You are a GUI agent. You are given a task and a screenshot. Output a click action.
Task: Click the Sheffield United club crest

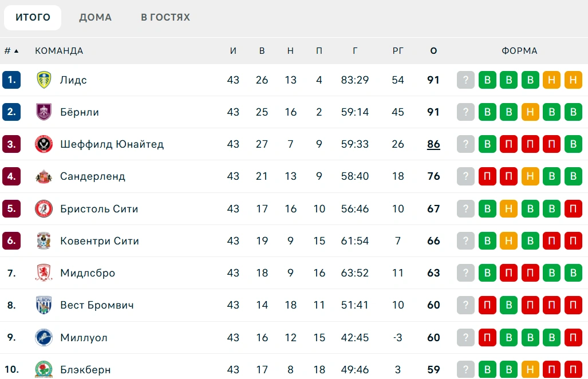44,144
